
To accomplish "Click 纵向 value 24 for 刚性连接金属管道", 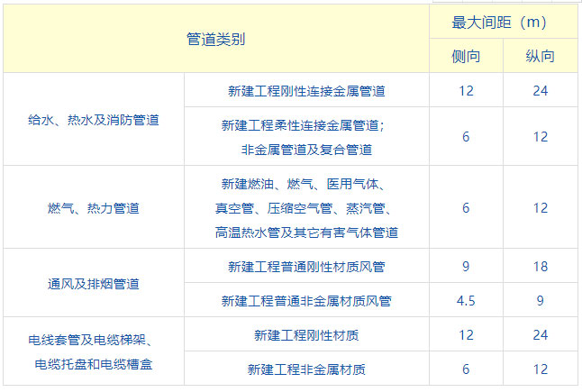I will pos(540,91).
